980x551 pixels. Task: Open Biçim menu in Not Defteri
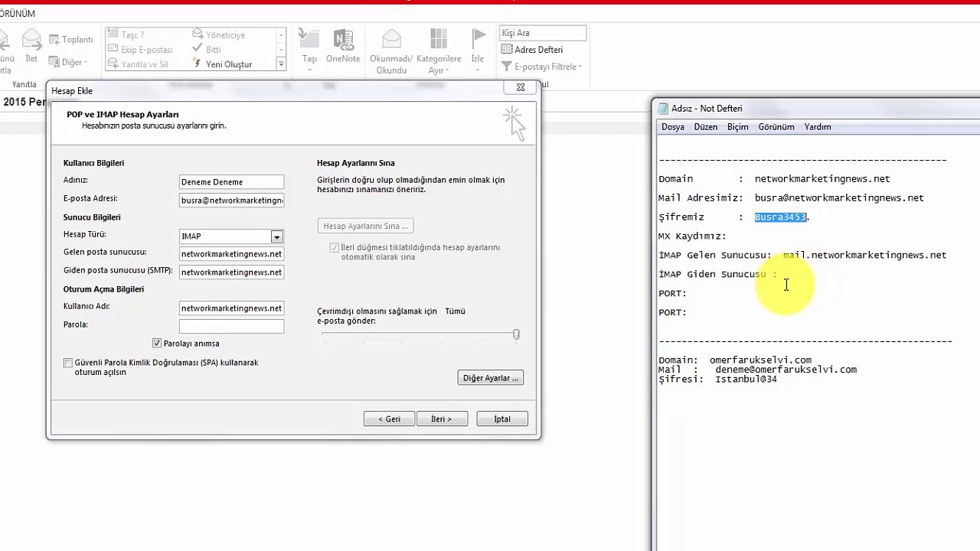click(738, 127)
